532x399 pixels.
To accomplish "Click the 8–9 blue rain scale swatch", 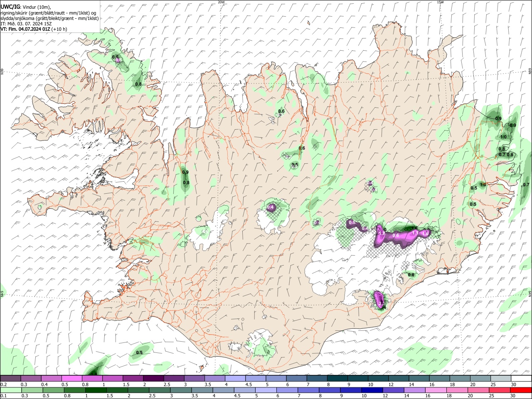I will 330,390.
